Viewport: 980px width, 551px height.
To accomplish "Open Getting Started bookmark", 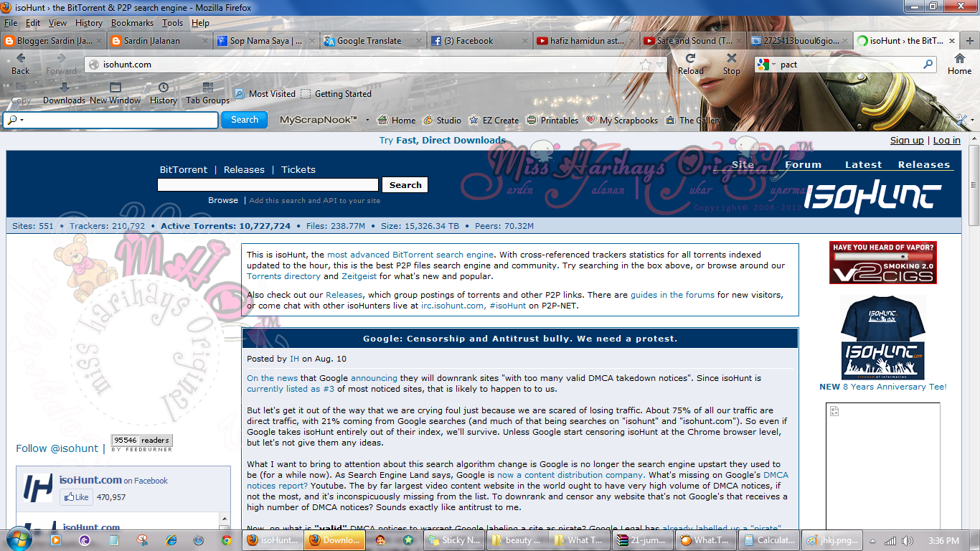I will [336, 94].
